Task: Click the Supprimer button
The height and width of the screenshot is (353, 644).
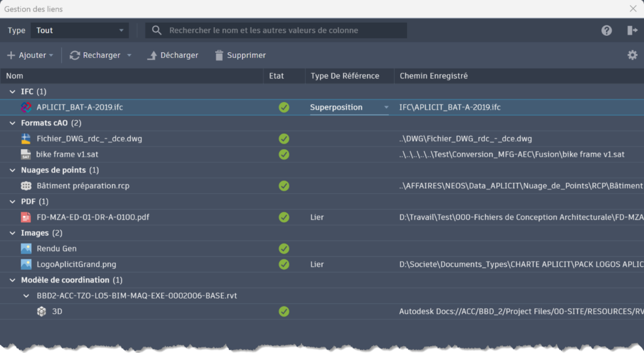Action: coord(240,55)
